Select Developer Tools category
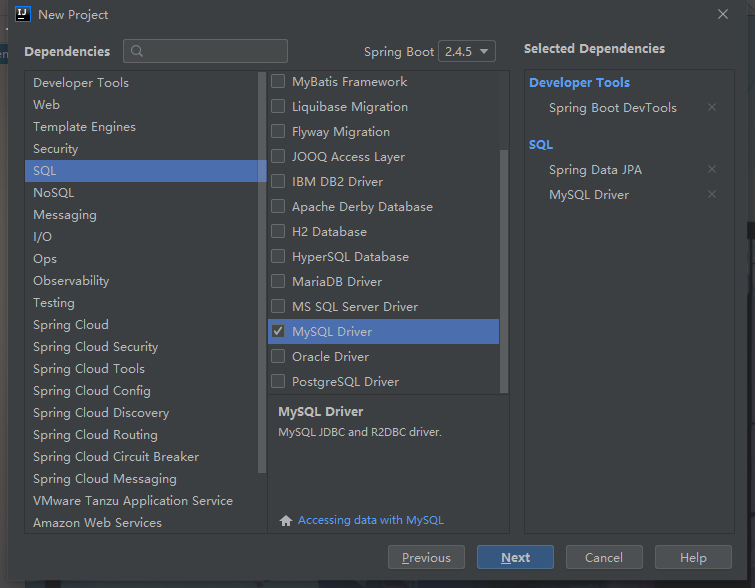The width and height of the screenshot is (755, 588). tap(142, 83)
